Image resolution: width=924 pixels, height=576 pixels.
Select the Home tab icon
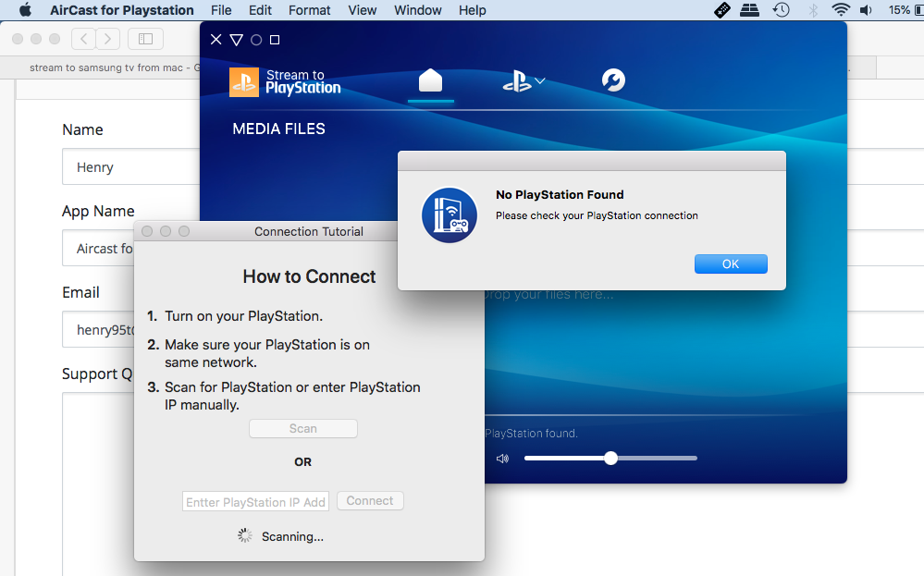[x=430, y=80]
